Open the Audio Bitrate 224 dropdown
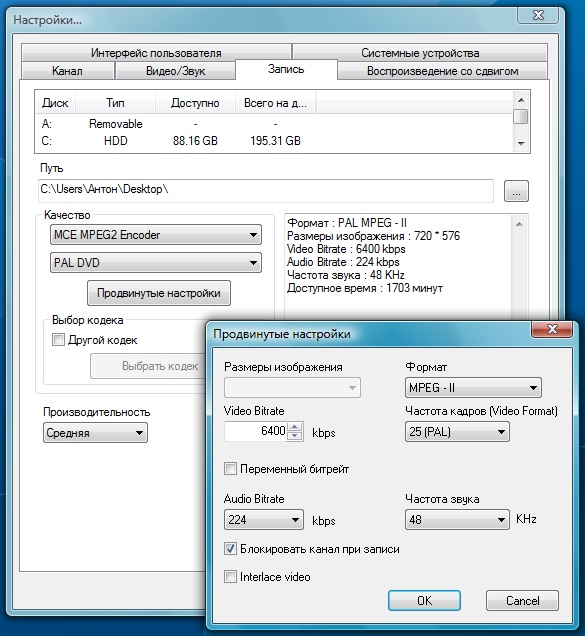This screenshot has width=585, height=636. [264, 520]
